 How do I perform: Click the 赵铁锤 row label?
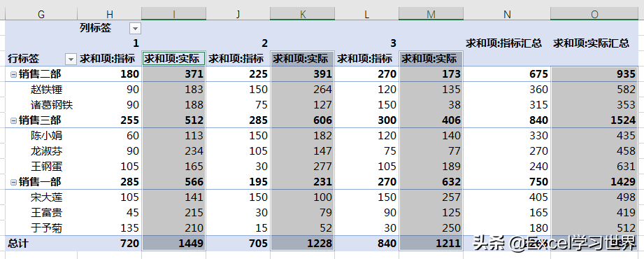pyautogui.click(x=46, y=90)
